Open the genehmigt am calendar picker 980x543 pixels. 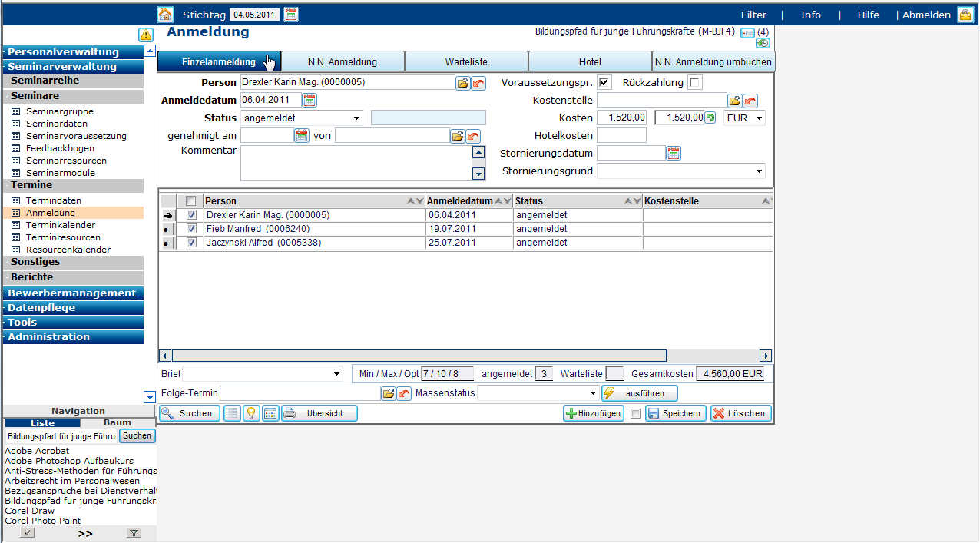point(302,136)
